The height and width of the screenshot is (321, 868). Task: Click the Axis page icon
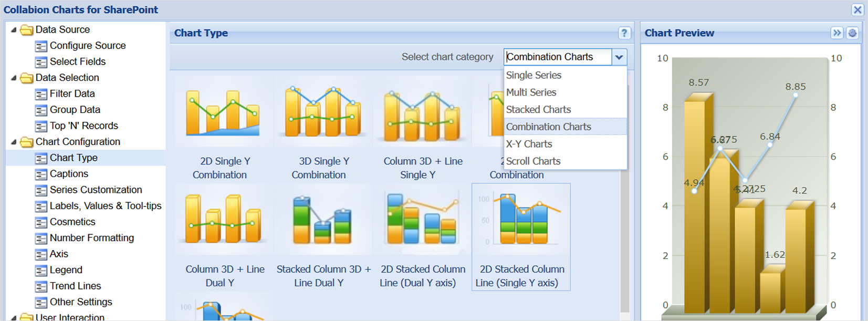click(41, 254)
